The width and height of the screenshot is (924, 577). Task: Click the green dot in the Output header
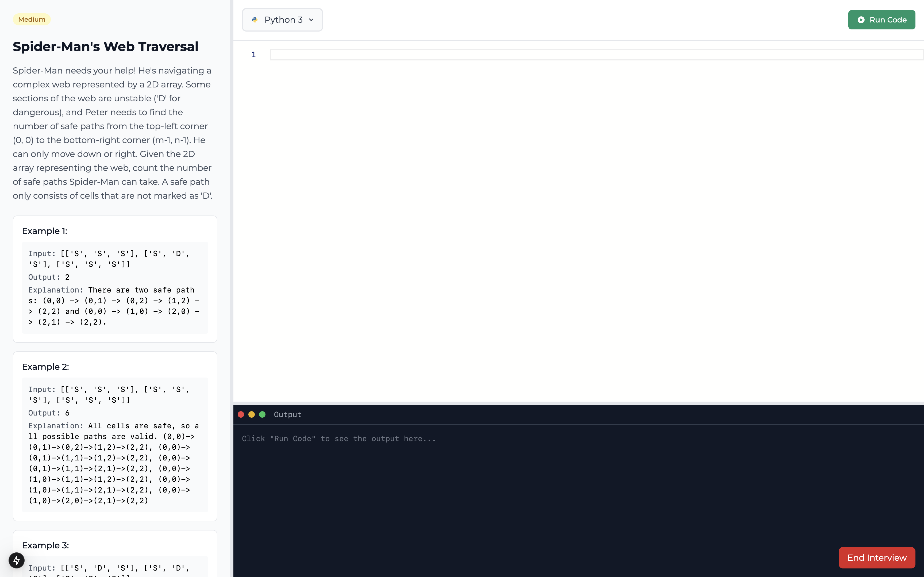pyautogui.click(x=262, y=414)
